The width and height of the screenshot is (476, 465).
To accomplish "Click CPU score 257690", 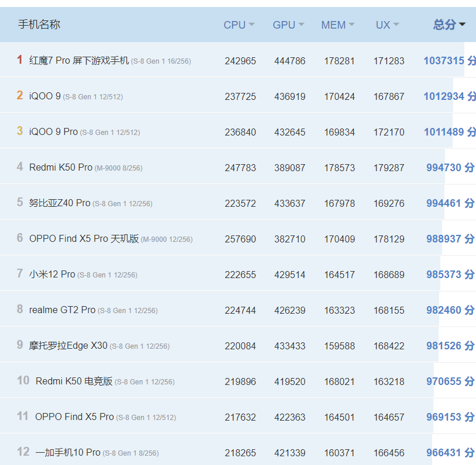I will pyautogui.click(x=240, y=240).
